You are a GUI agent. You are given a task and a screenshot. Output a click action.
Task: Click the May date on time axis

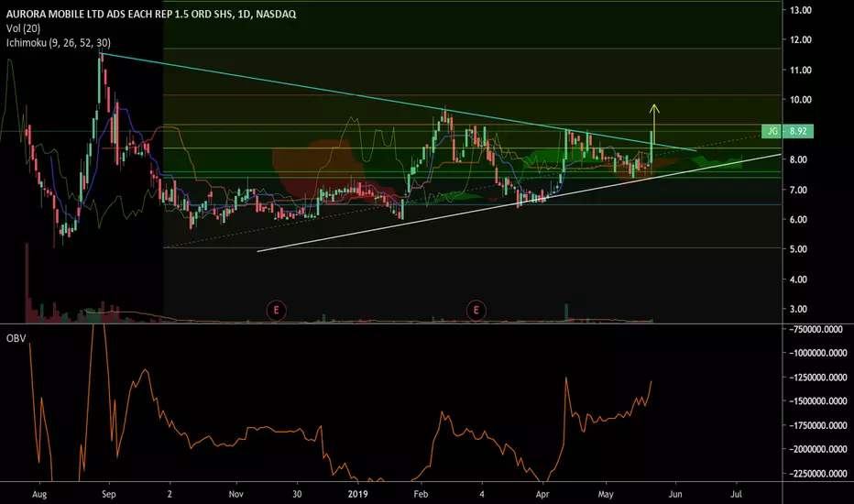click(x=606, y=494)
